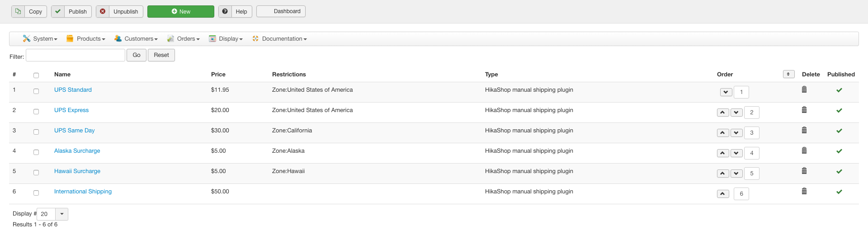Unpublish UPS Same Day via green checkmark

point(839,131)
